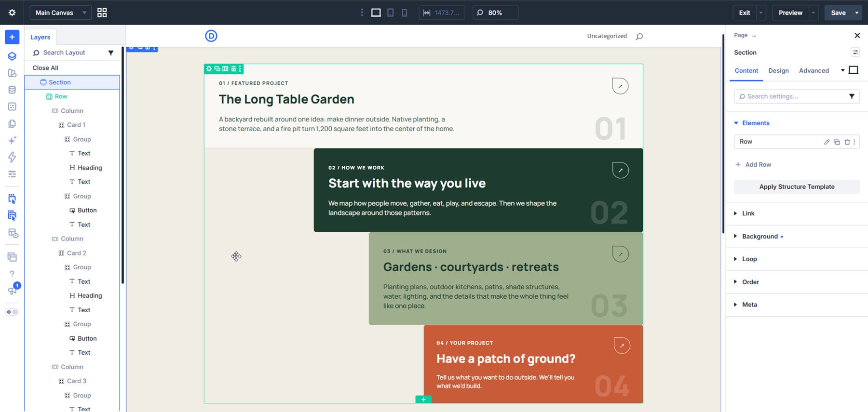The height and width of the screenshot is (412, 868).
Task: Click the Search settings input field
Action: [x=797, y=96]
